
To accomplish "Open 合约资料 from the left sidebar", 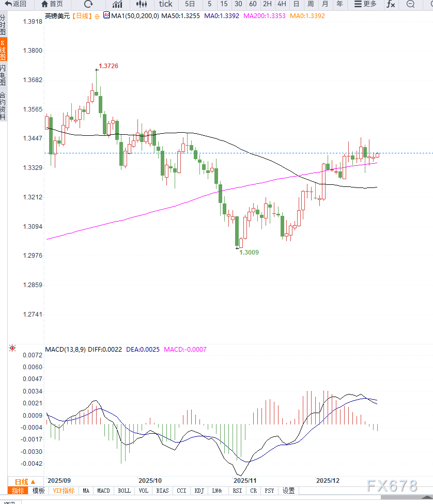I will tap(3, 103).
